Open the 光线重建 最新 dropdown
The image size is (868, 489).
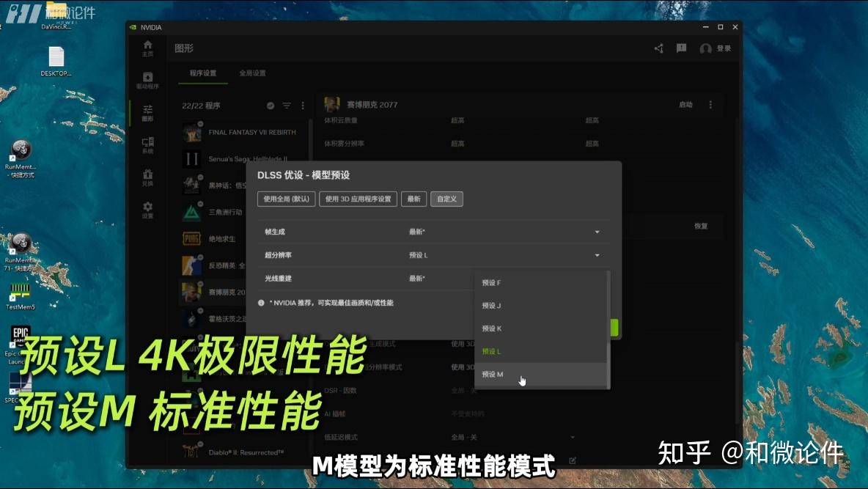[417, 279]
